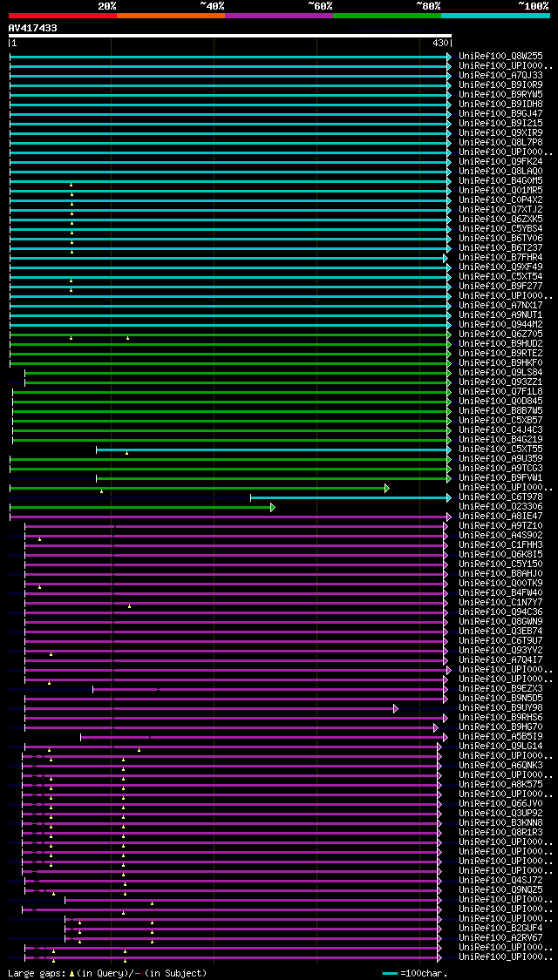Select the UniRef100_C6T978 label

coord(500,497)
